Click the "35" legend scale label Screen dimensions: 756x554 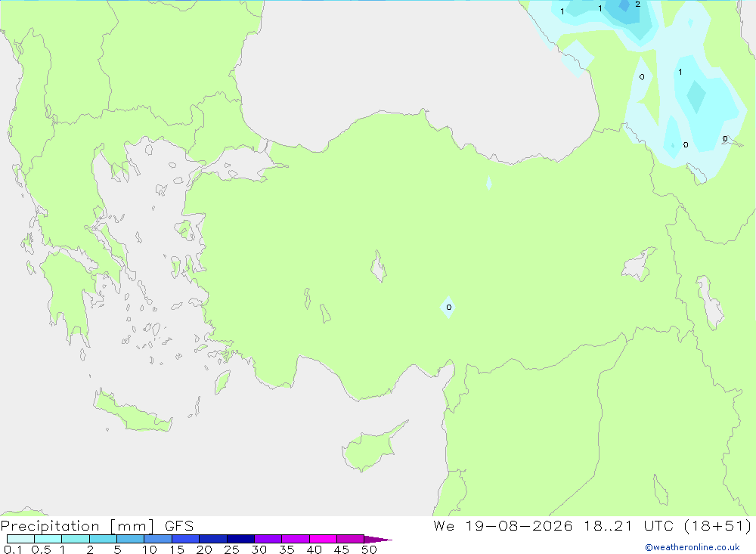point(287,549)
